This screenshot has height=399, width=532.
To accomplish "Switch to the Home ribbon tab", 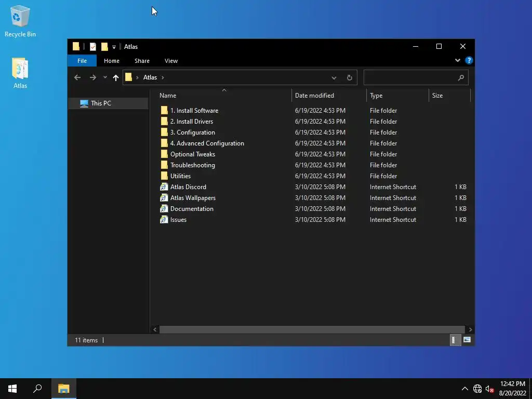I will pyautogui.click(x=112, y=61).
